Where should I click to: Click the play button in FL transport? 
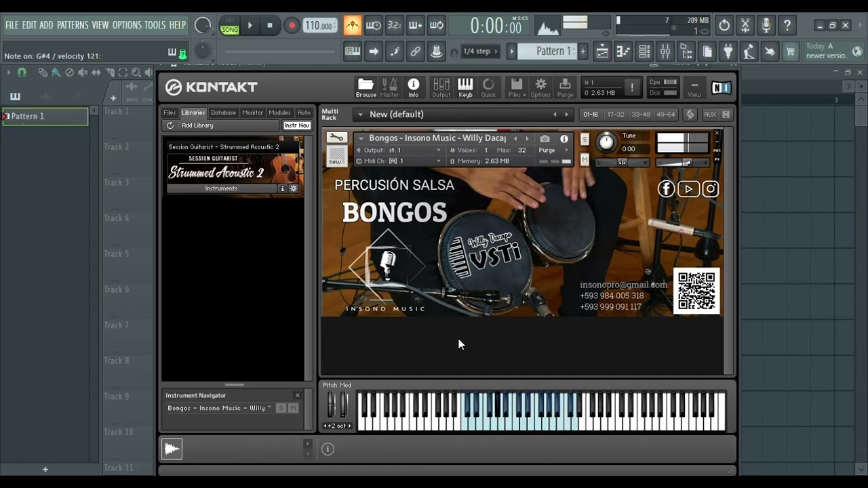tap(250, 26)
